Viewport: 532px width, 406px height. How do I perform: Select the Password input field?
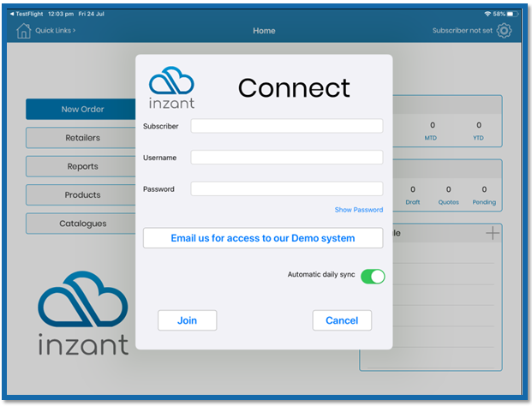click(287, 188)
